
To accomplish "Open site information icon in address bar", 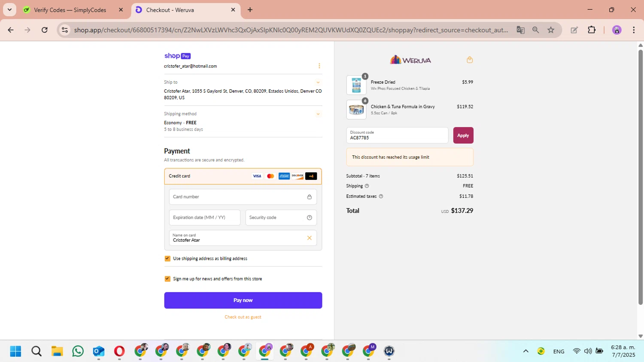I will tap(65, 30).
